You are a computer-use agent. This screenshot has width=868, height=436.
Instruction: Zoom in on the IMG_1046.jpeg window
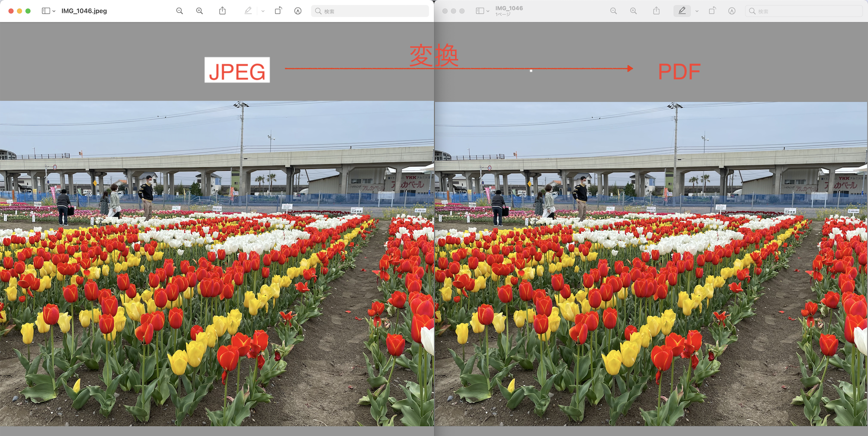click(199, 11)
